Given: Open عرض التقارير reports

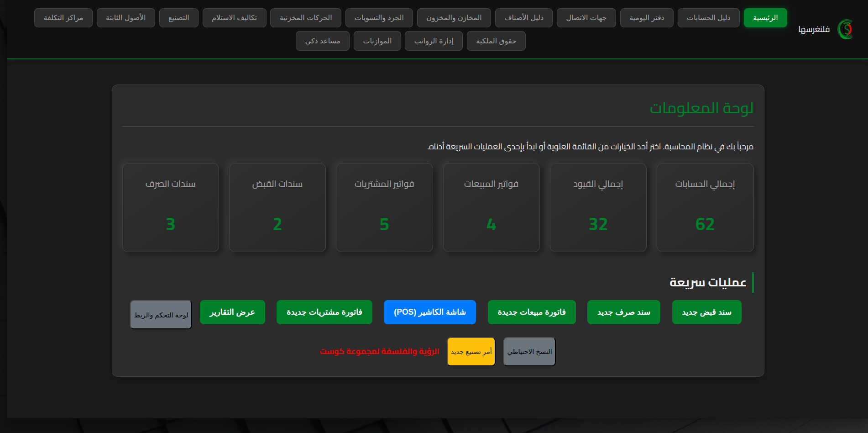Looking at the screenshot, I should point(232,312).
